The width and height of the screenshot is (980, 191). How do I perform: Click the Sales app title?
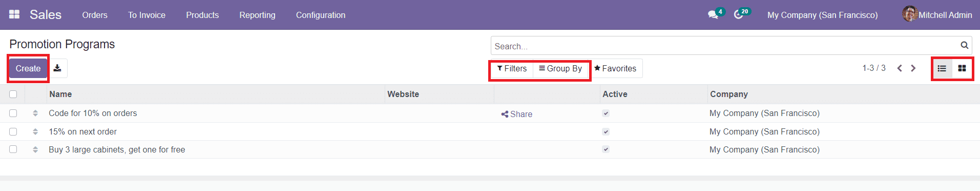click(x=46, y=14)
